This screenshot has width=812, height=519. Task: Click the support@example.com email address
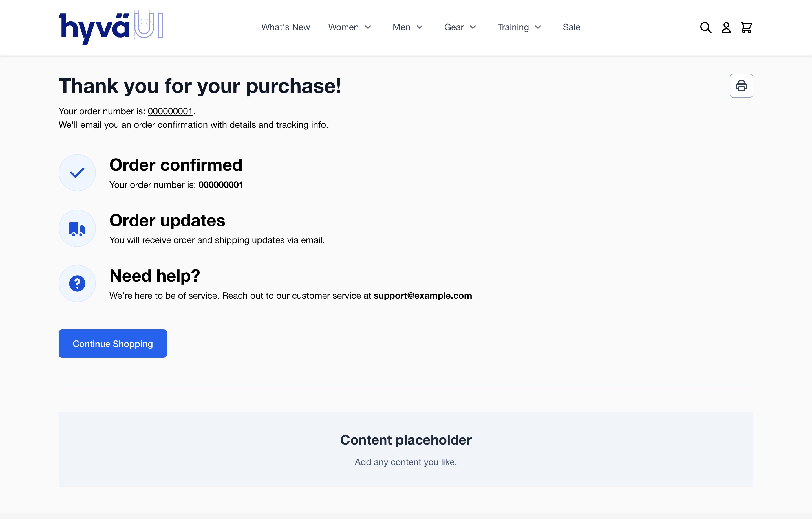tap(423, 296)
